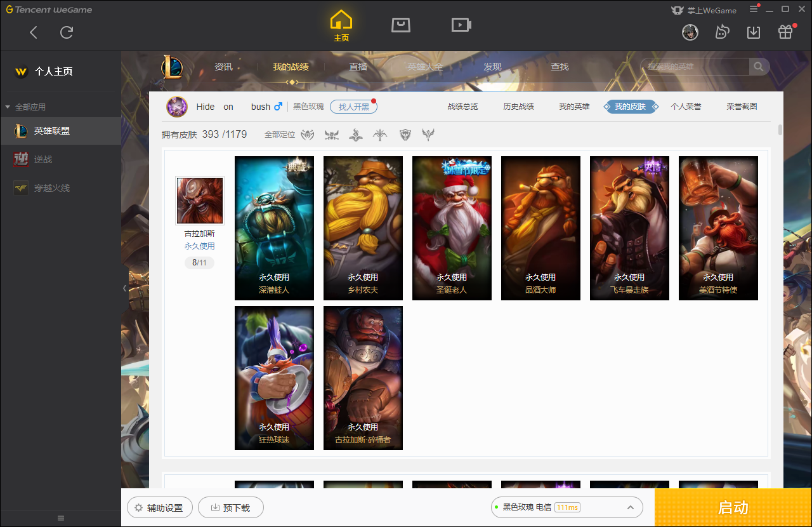
Task: Open the 狂热球迷 skin card
Action: pos(274,378)
